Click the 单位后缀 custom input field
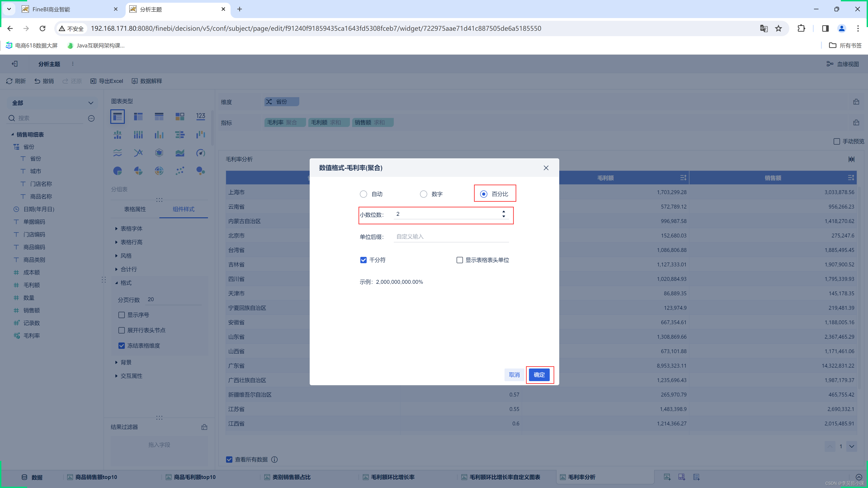 coord(451,236)
